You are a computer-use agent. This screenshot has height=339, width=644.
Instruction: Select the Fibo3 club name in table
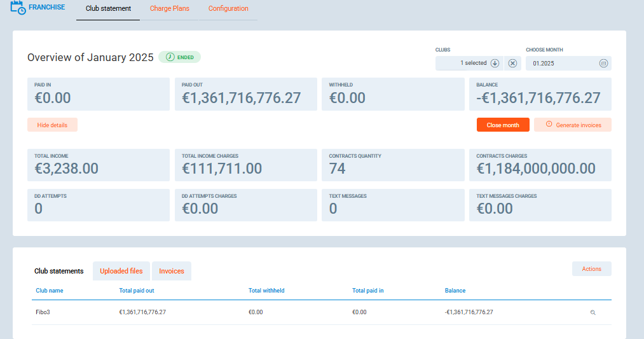point(43,312)
